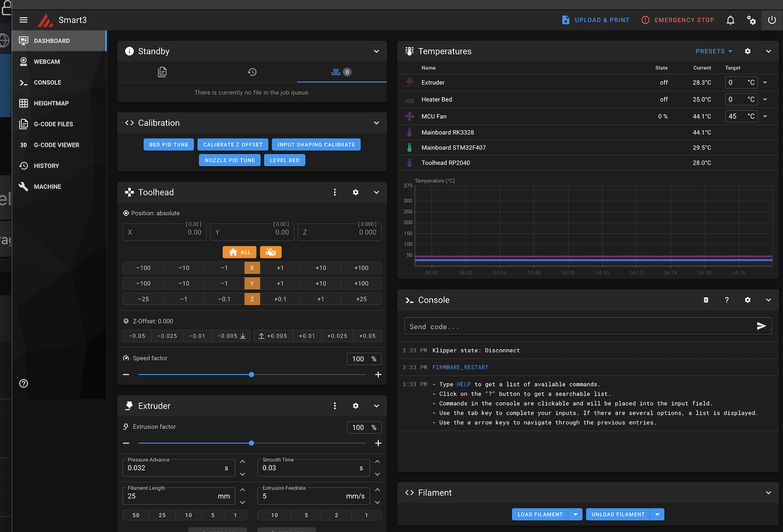This screenshot has height=532, width=783.
Task: Increase extrusion factor with plus icon
Action: click(378, 443)
